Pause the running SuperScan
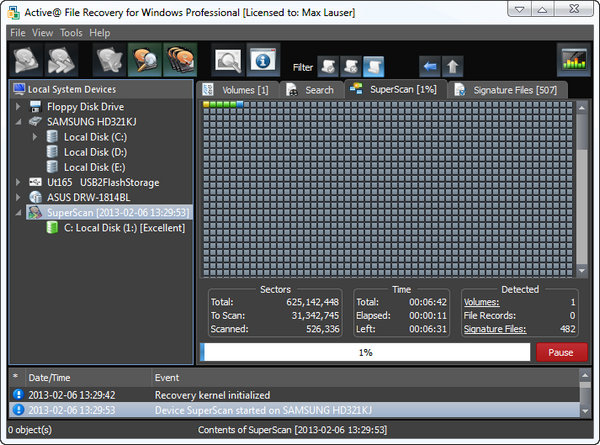Screen dimensions: 600x445 click(561, 352)
